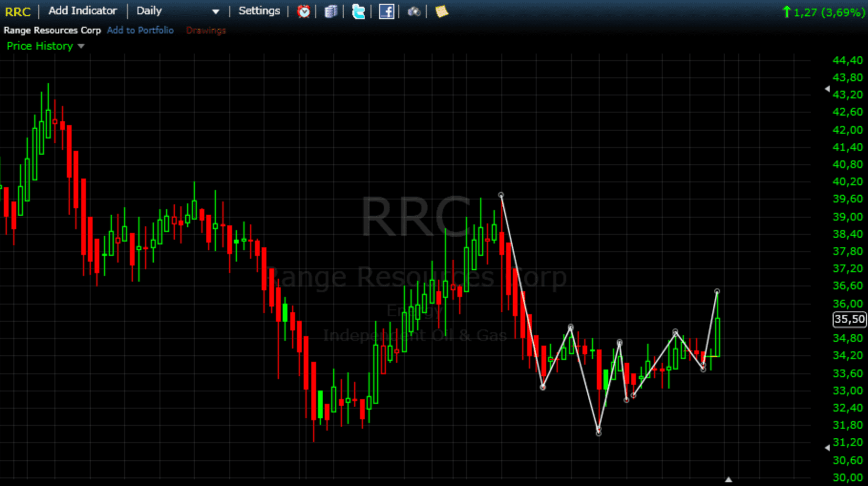The width and height of the screenshot is (868, 486).
Task: Share chart via Facebook icon
Action: tap(386, 11)
